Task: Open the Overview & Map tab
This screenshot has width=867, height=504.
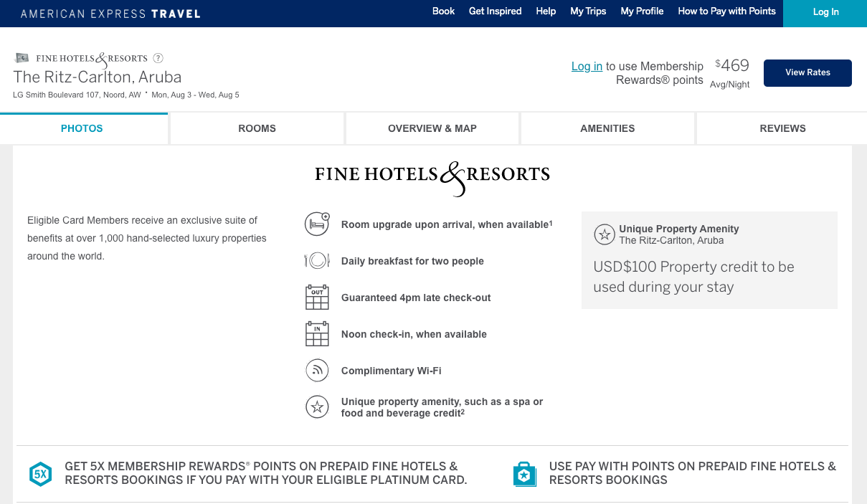Action: click(432, 128)
